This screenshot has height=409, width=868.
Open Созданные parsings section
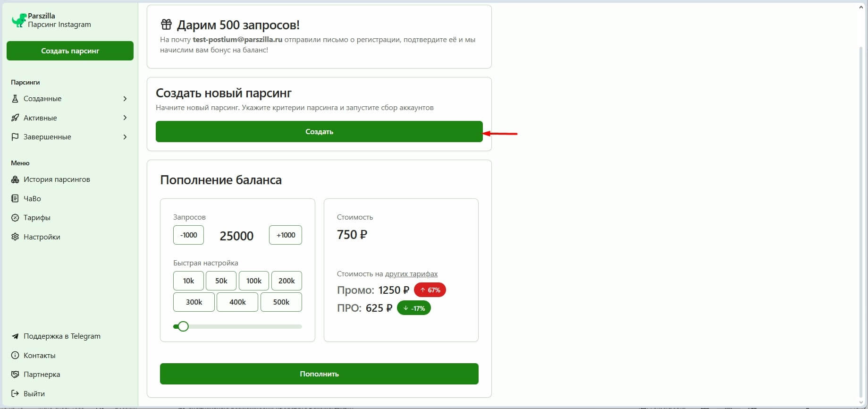pyautogui.click(x=70, y=99)
